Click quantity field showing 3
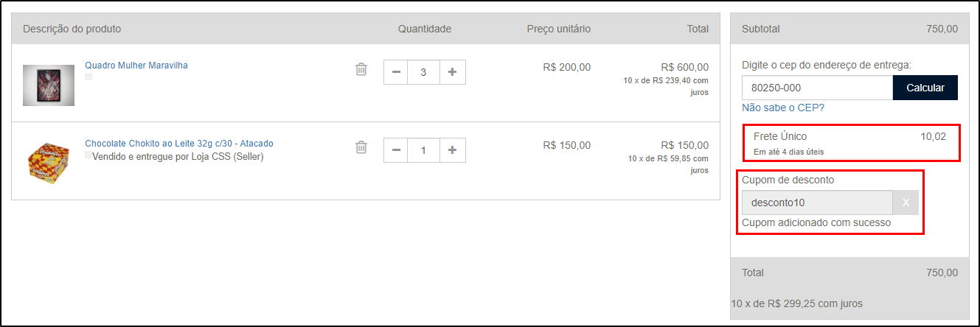Screen dimensions: 980x327 click(x=424, y=72)
